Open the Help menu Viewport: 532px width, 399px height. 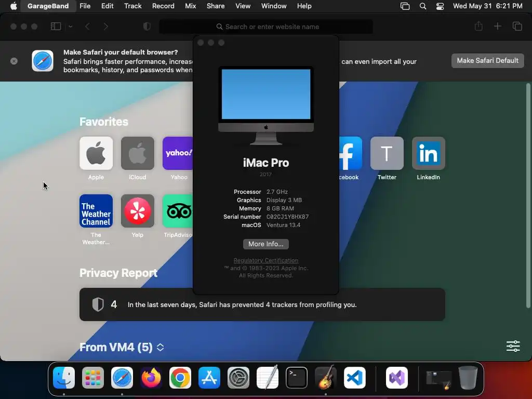point(304,6)
